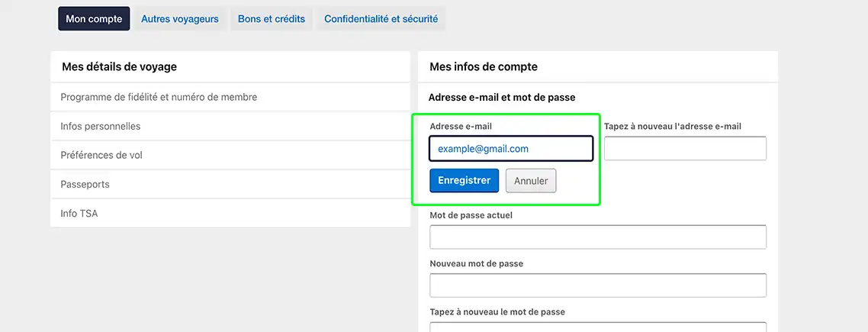Click the Mot de passe actuel label
Screen dimensions: 868x332
coord(471,215)
